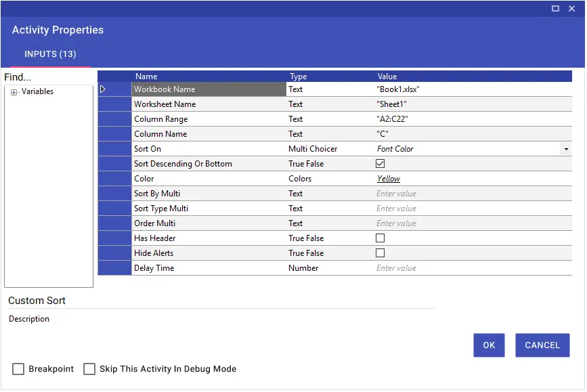Maximize the Activity Properties window
The image size is (587, 392).
tap(555, 8)
